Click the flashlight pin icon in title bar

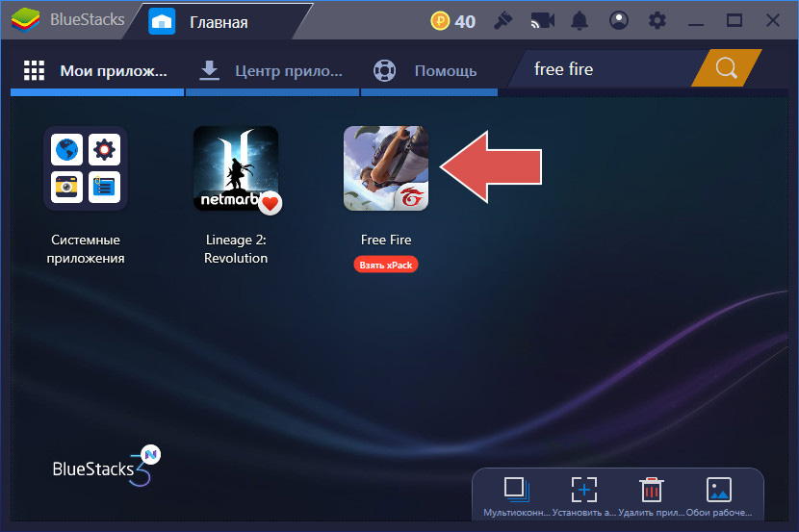(x=503, y=21)
